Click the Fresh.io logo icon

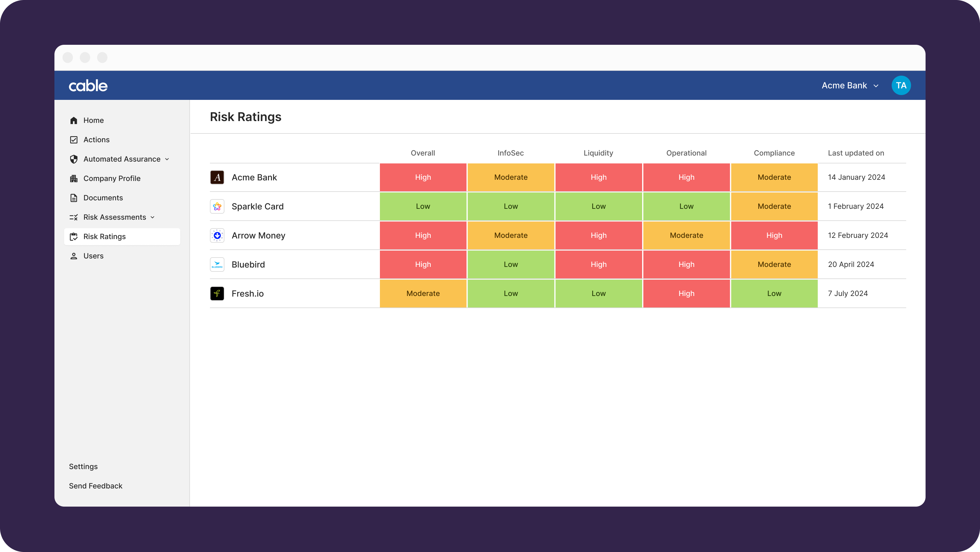coord(217,294)
